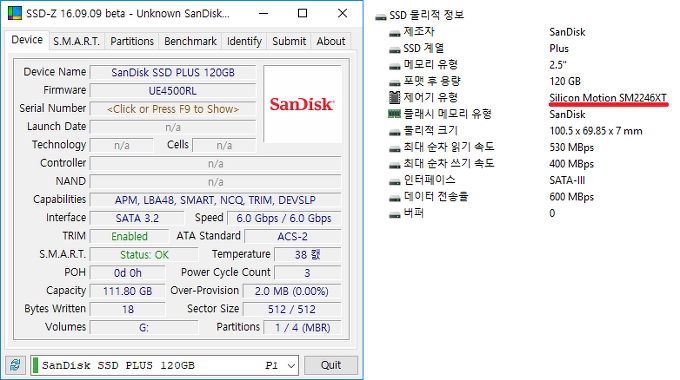Close the SSD-Z window

click(x=343, y=13)
